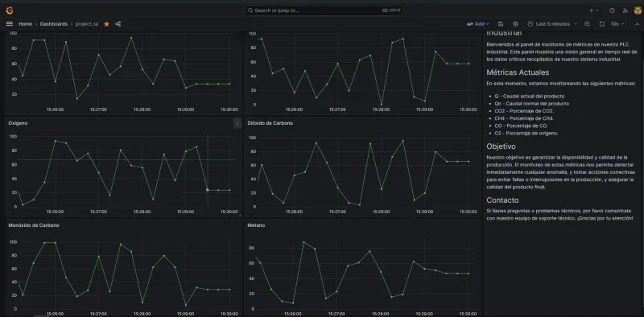Click the ctrl+k shortcut hint in search
Image resolution: width=644 pixels, height=317 pixels.
click(391, 10)
